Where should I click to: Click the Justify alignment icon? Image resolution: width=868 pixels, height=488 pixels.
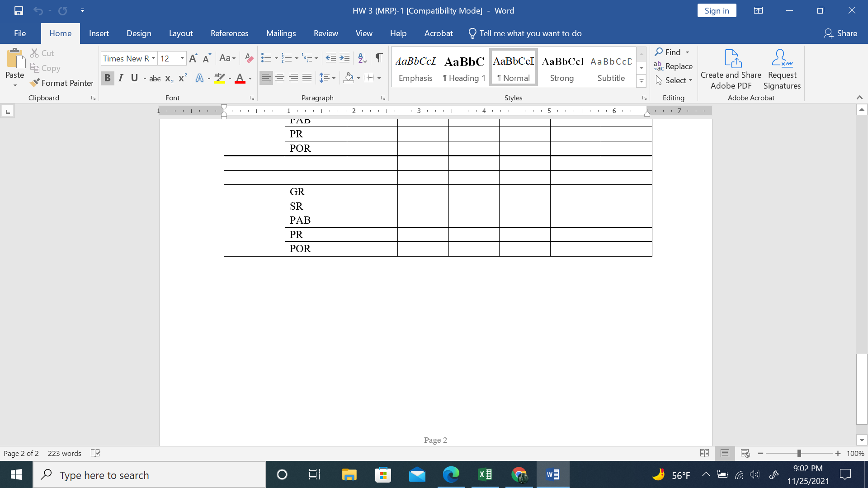tap(307, 78)
